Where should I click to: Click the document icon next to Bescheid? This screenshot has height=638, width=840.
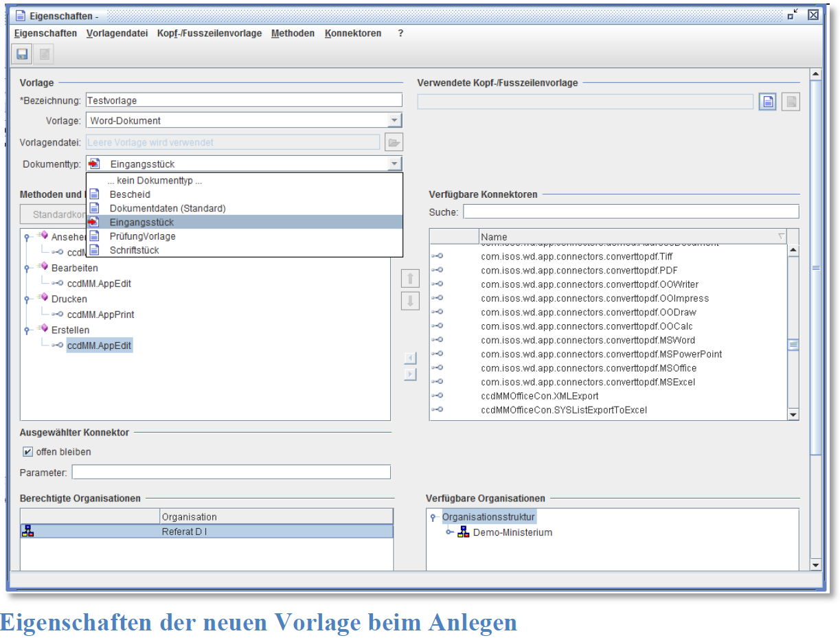94,194
